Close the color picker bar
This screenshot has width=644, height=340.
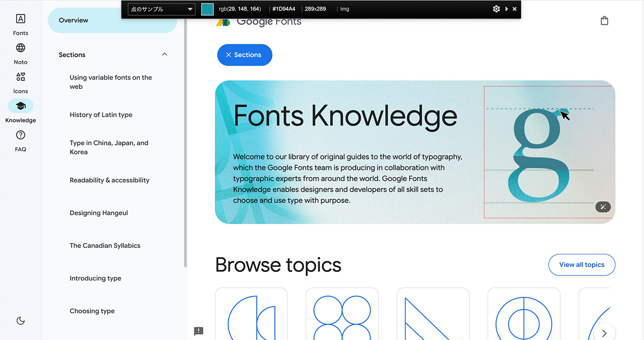pyautogui.click(x=514, y=9)
